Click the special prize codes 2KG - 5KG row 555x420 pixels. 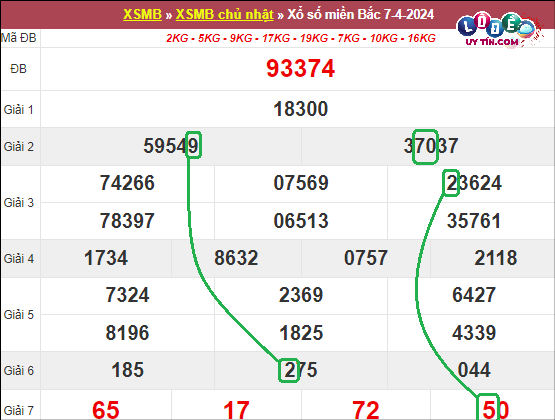pos(301,38)
